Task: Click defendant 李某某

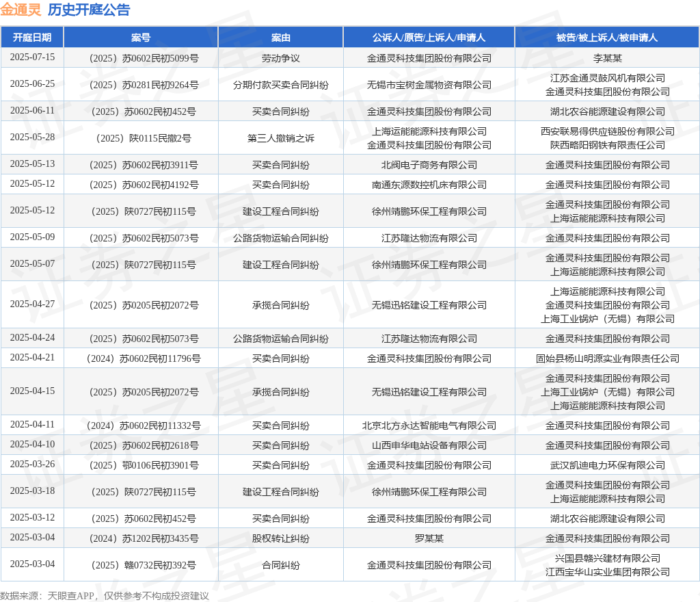Action: coord(607,58)
